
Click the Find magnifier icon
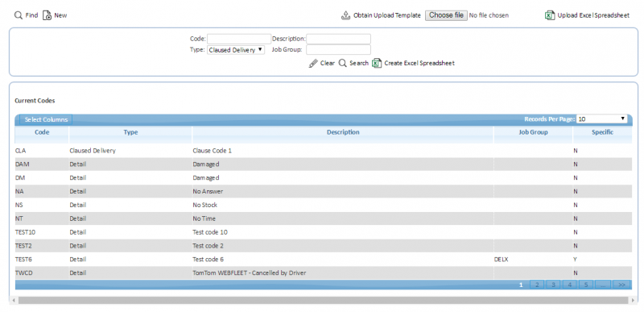pos(18,15)
